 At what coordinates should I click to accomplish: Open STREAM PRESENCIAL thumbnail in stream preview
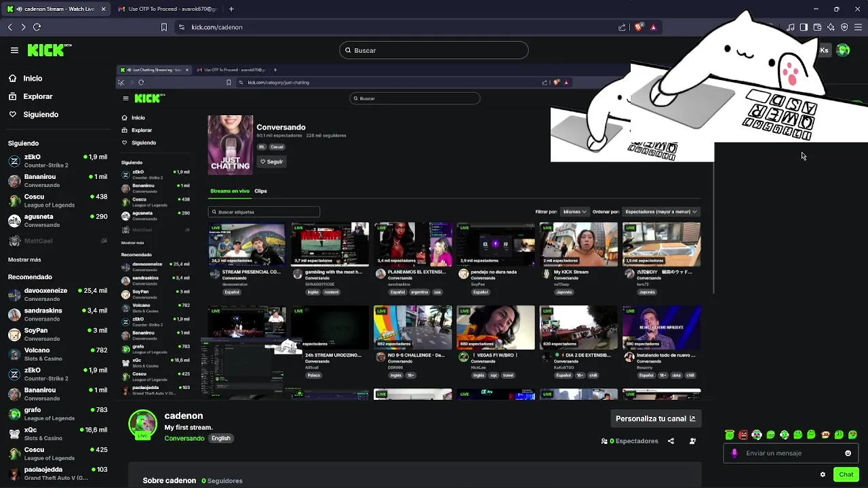click(247, 244)
